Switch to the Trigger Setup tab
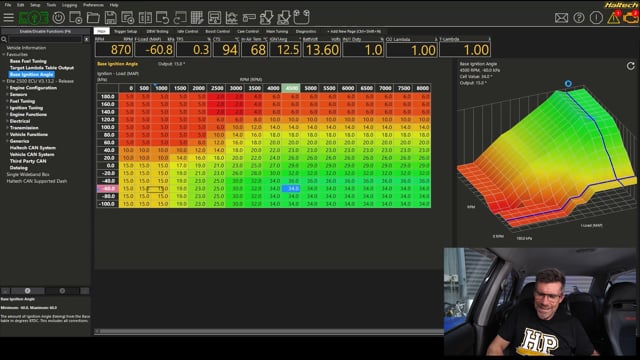Viewport: 640px width, 360px height. click(x=126, y=31)
